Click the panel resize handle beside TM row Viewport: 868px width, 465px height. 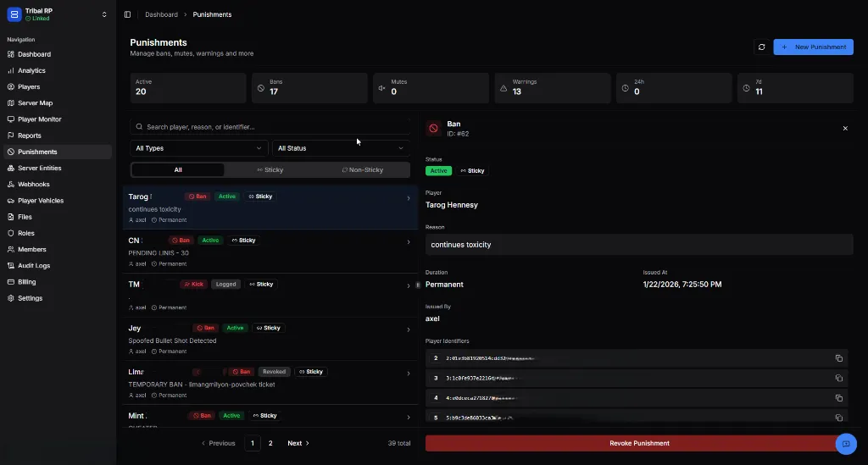pyautogui.click(x=418, y=285)
